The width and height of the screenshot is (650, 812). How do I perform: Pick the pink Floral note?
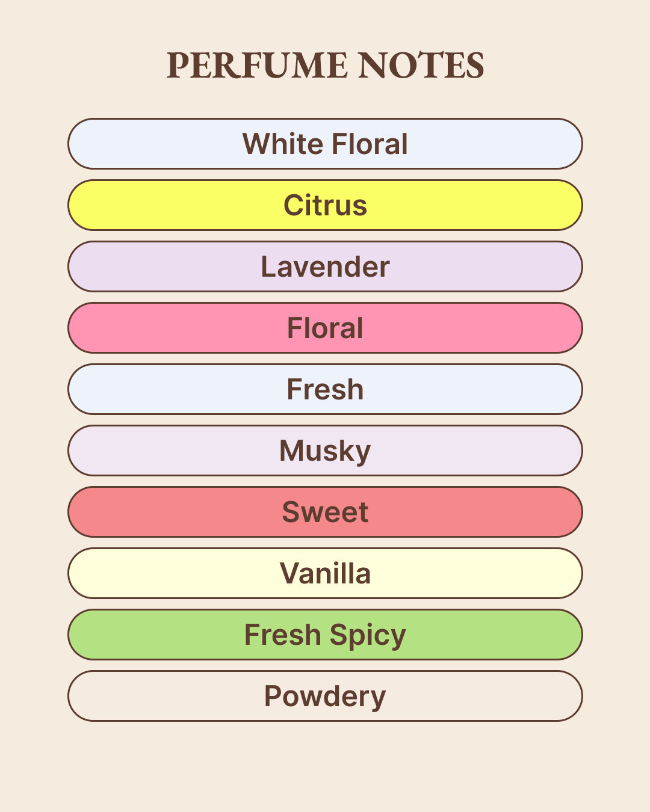tap(325, 328)
